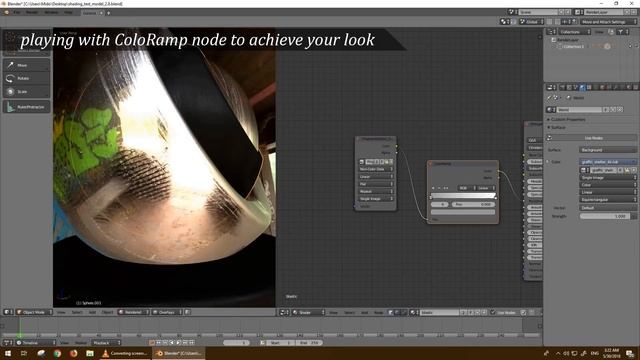
Task: Select the Rotate tool
Action: pos(27,78)
